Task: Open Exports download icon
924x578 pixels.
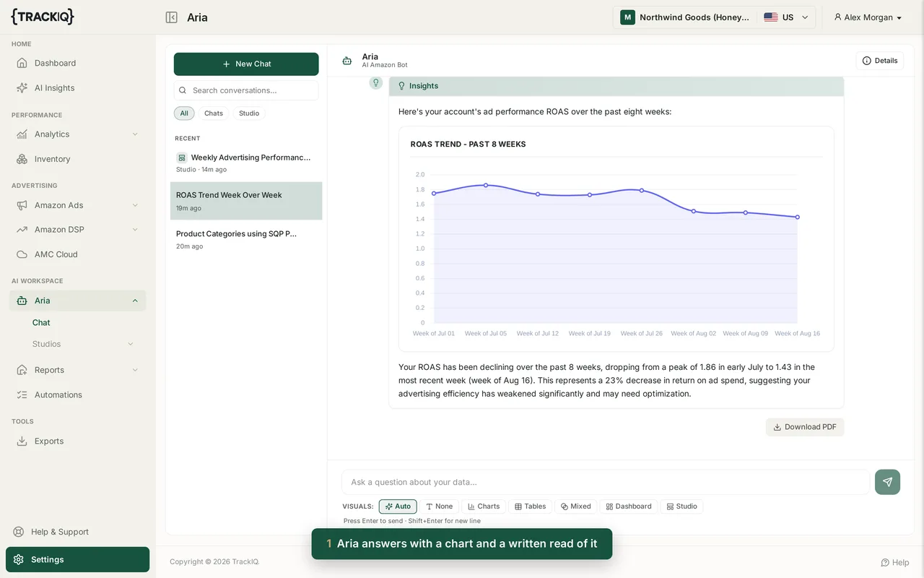Action: pos(22,441)
